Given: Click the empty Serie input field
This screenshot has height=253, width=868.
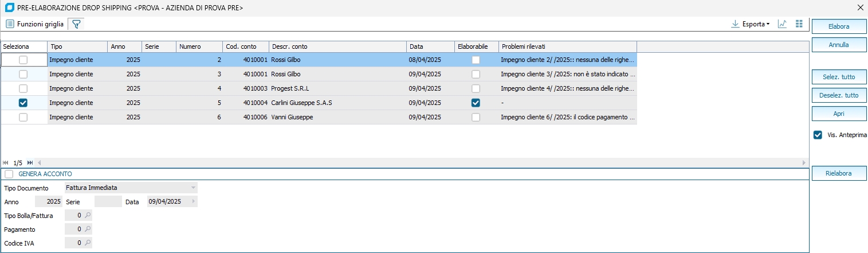Looking at the screenshot, I should click(108, 201).
